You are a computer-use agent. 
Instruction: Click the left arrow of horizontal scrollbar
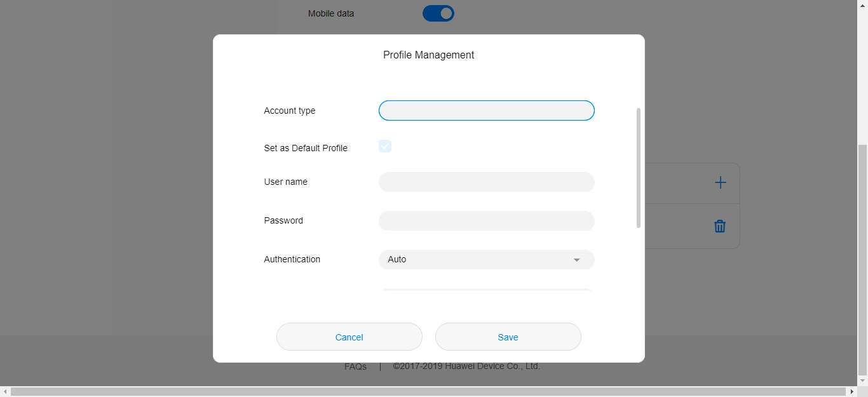pyautogui.click(x=5, y=392)
